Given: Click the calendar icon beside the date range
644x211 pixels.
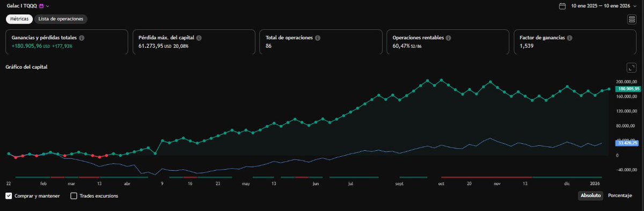Looking at the screenshot, I should pyautogui.click(x=562, y=6).
